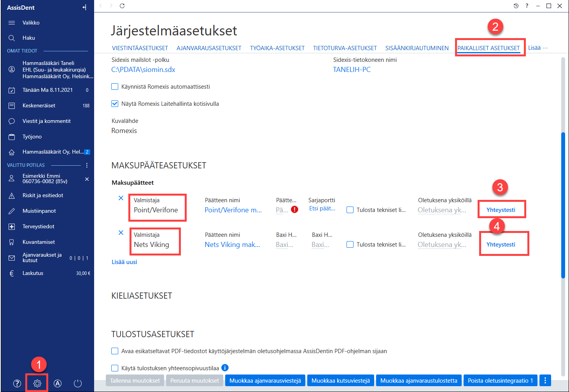
Task: Click the refresh icon in top bar
Action: 122,6
